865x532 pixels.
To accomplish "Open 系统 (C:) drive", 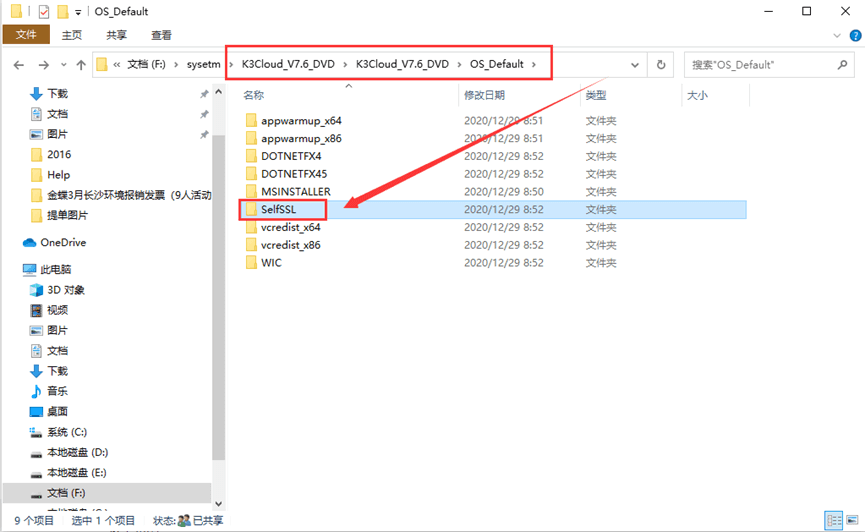I will [67, 432].
